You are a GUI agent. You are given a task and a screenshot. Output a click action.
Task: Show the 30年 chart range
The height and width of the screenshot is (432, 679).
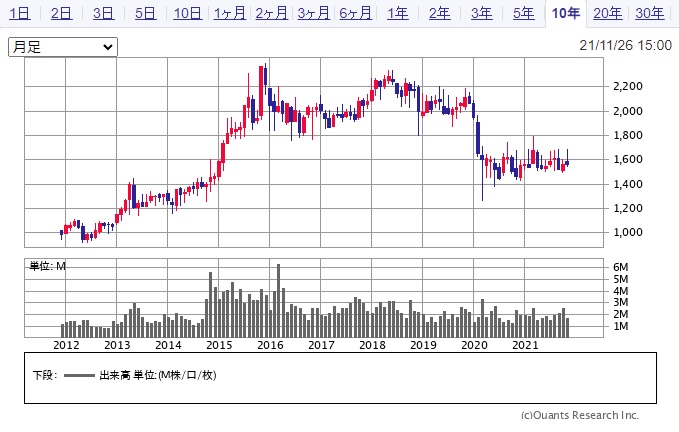(x=650, y=13)
